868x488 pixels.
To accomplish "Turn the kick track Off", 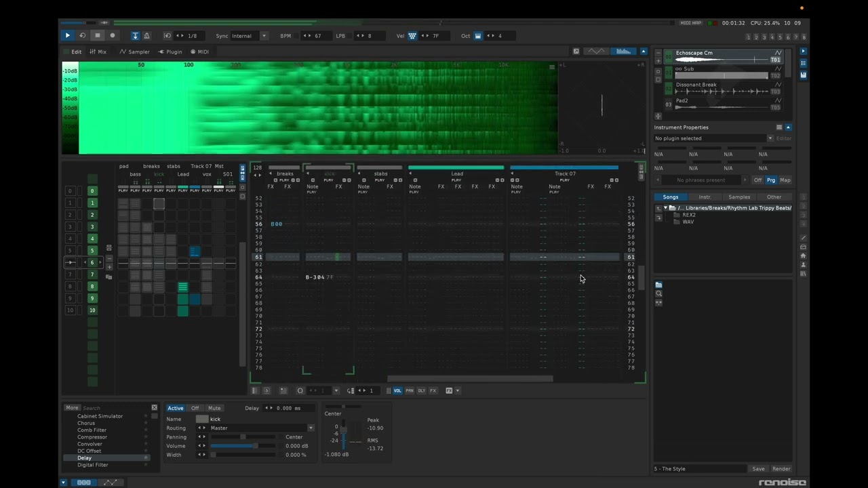I will [x=195, y=408].
